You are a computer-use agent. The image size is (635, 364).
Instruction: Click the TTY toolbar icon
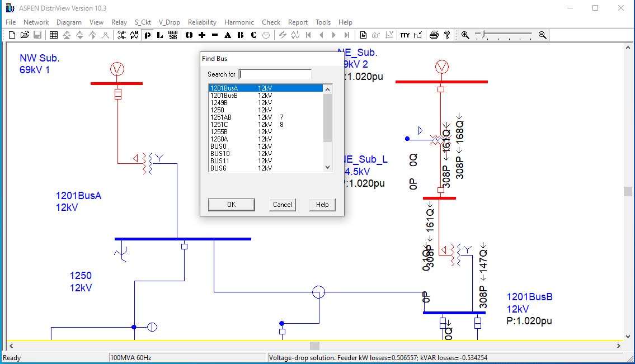[404, 35]
